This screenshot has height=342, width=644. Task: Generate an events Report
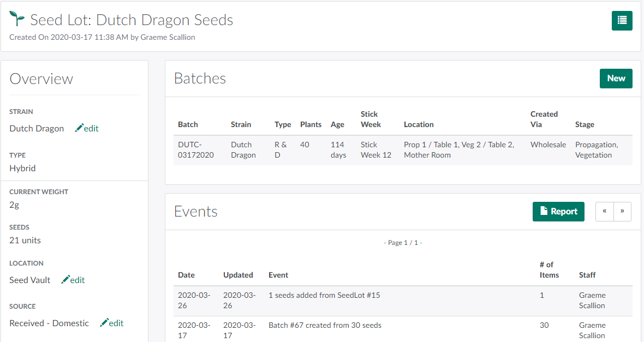(558, 212)
